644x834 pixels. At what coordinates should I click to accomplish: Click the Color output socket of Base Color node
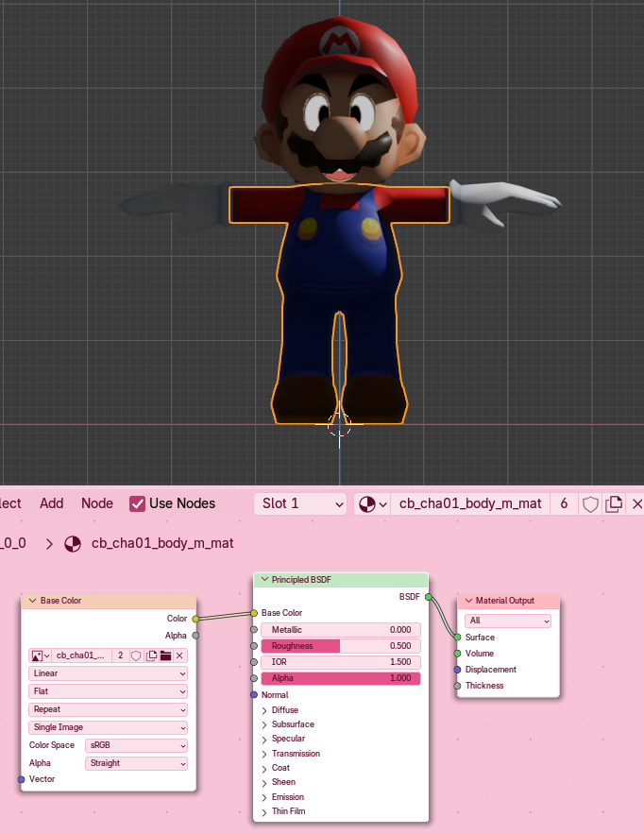(195, 619)
